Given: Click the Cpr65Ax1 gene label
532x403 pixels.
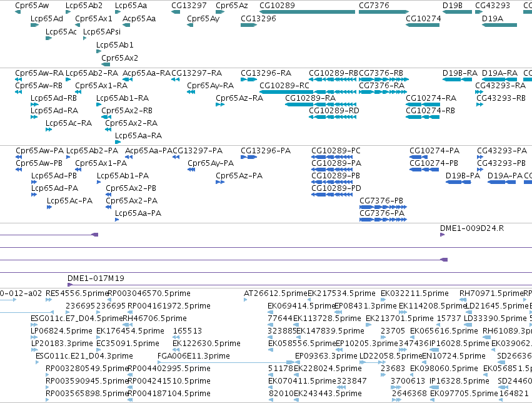Looking at the screenshot, I should tap(94, 18).
